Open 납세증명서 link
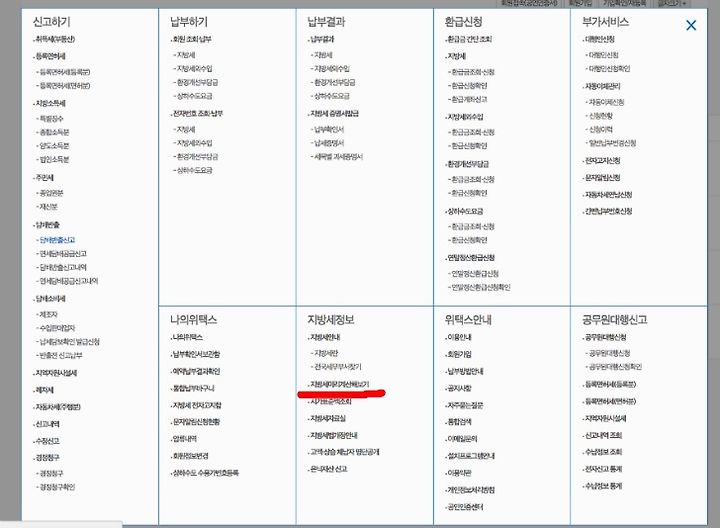Screen dimensions: 720x528 (x=329, y=143)
